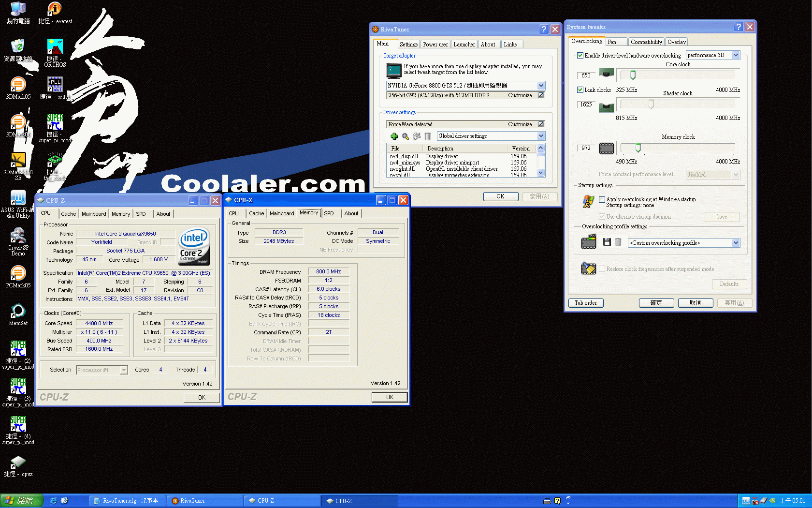This screenshot has height=508, width=812.
Task: Click 確定 in System tweaks
Action: (656, 303)
